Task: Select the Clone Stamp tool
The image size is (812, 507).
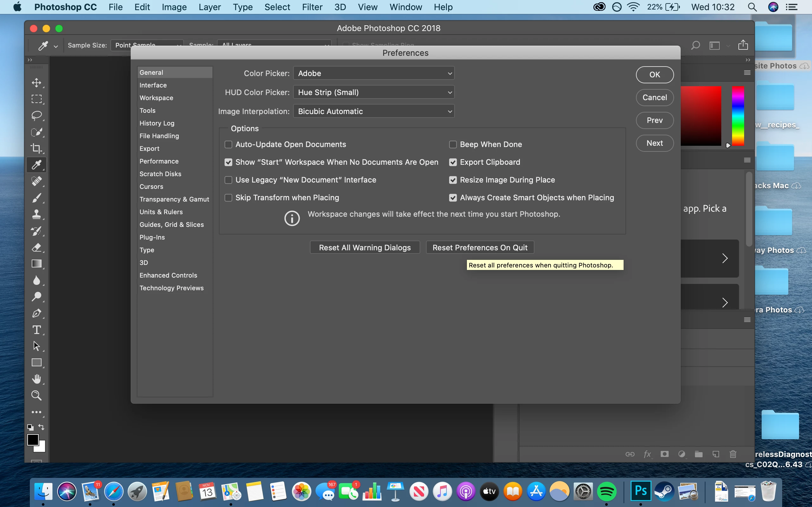Action: click(x=36, y=214)
